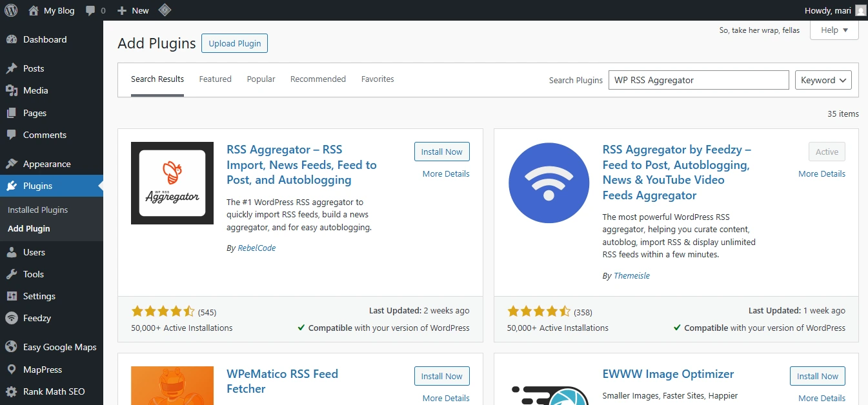Open the WordPress logo menu
Image resolution: width=868 pixels, height=405 pixels.
pos(11,10)
